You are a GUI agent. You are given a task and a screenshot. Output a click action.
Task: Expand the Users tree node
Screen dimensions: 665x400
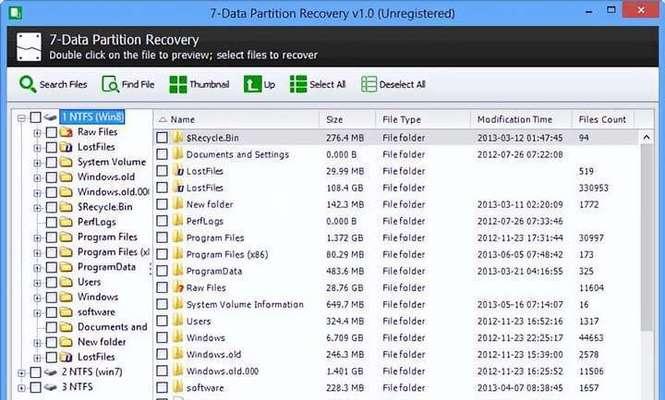click(x=37, y=283)
